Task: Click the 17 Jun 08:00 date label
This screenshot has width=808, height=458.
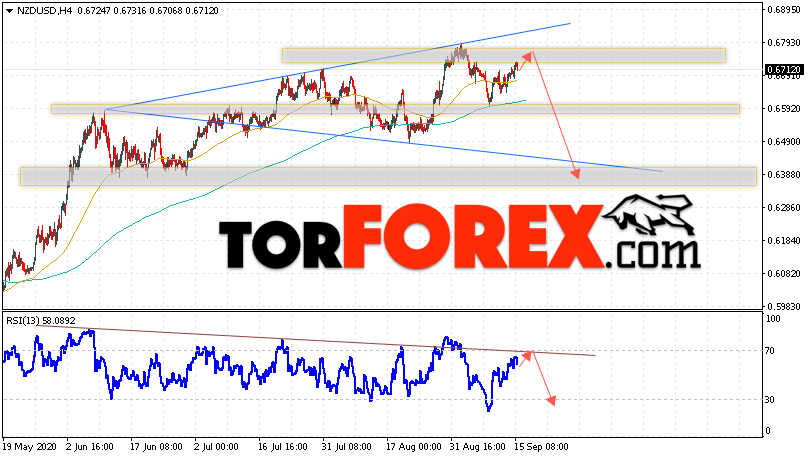Action: [156, 447]
